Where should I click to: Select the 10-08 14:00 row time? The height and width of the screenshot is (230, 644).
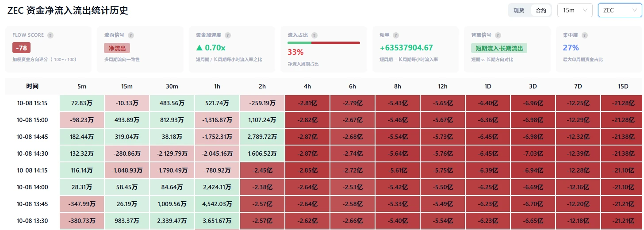click(32, 187)
